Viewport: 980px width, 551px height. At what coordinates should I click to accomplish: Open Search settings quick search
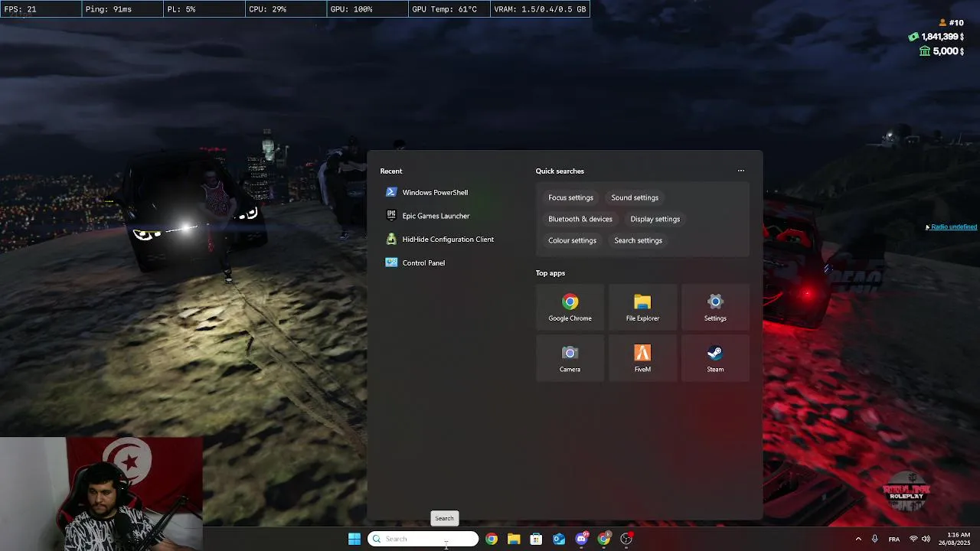click(x=638, y=240)
